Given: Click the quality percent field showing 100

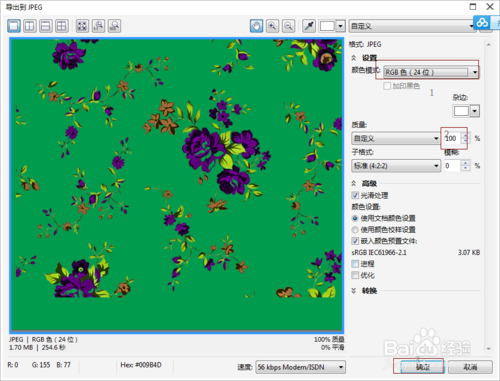Looking at the screenshot, I should 451,138.
